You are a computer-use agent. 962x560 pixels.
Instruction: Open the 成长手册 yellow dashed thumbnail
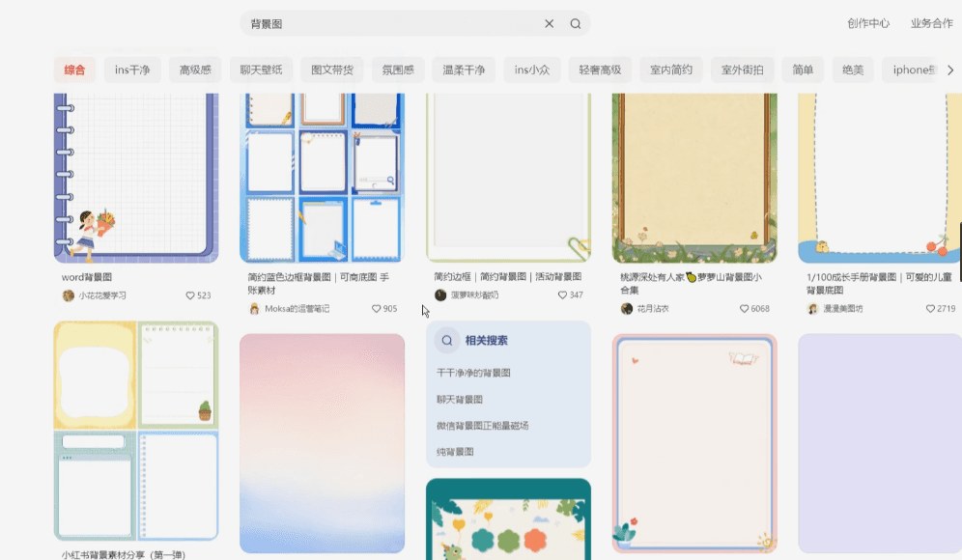click(880, 178)
